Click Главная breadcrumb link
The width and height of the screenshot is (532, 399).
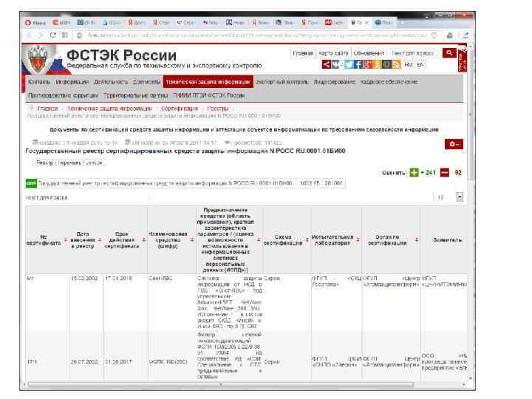pos(47,108)
